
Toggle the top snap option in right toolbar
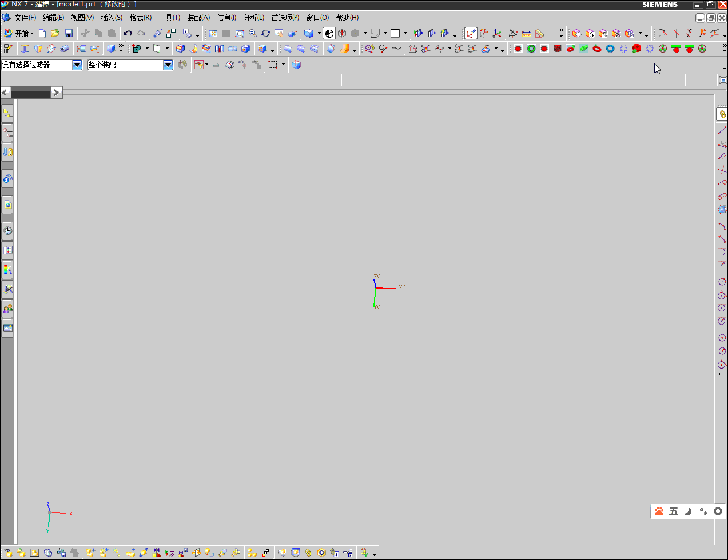click(722, 114)
